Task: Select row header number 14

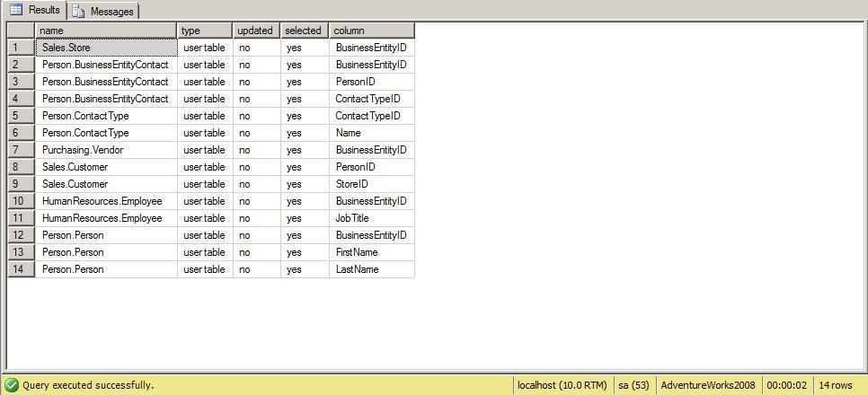Action: click(x=22, y=269)
